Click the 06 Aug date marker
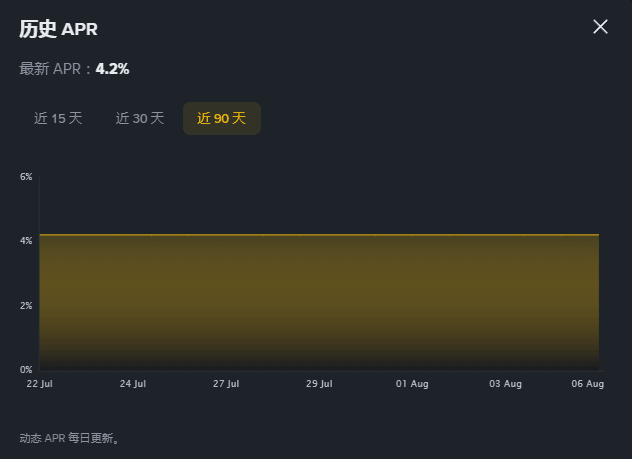This screenshot has width=632, height=459. click(x=588, y=384)
